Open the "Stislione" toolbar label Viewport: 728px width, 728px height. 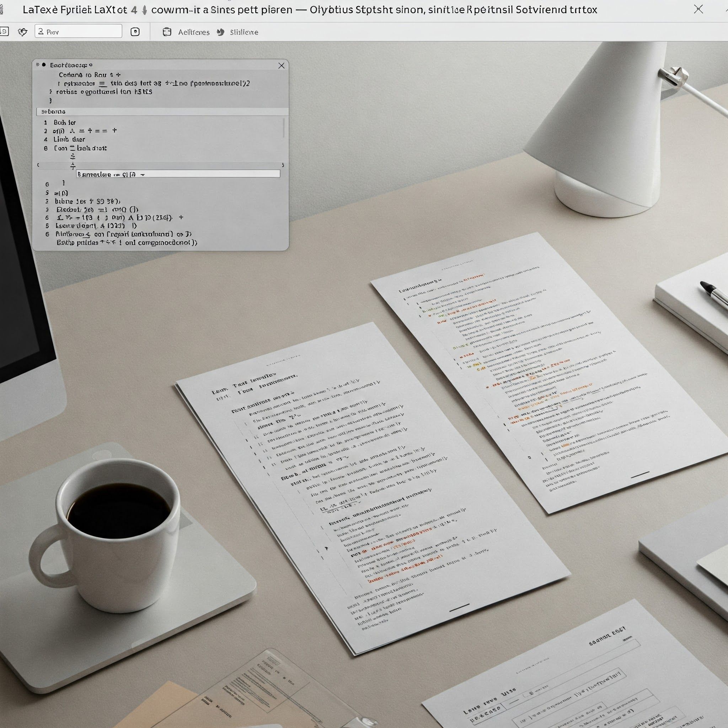pos(244,32)
